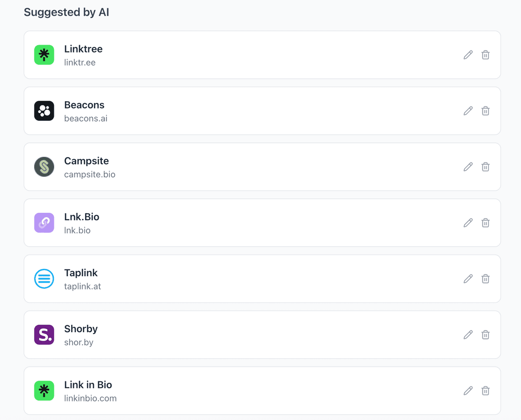The width and height of the screenshot is (521, 420).
Task: Click the Beacons logo icon
Action: tap(44, 111)
